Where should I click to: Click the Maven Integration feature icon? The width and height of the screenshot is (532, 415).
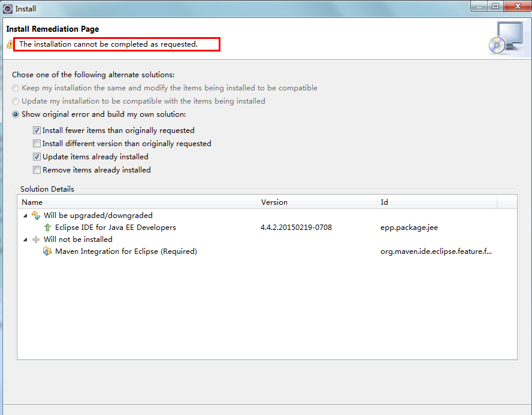47,252
